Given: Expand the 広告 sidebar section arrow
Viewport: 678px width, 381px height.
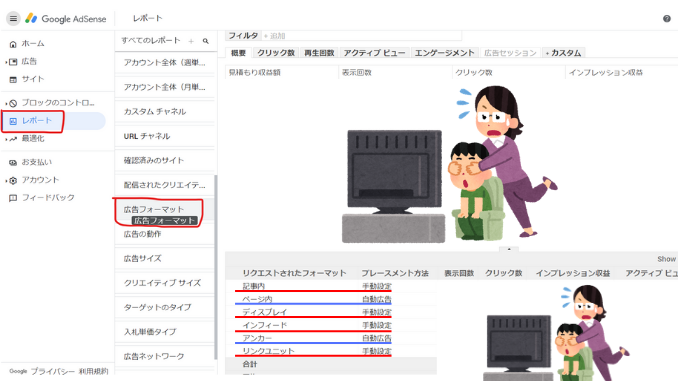Looking at the screenshot, I should point(6,62).
